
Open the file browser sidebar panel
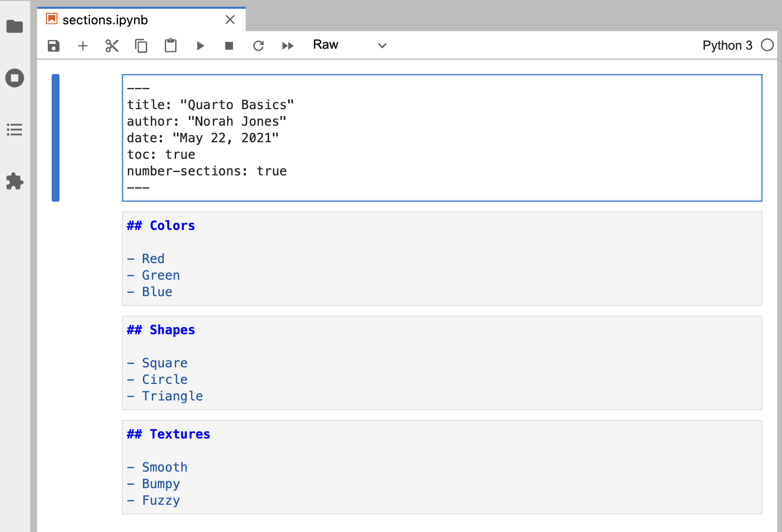tap(15, 26)
